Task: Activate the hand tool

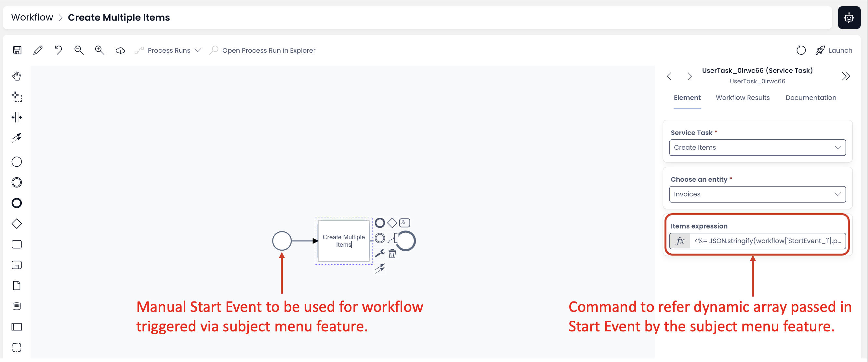Action: [x=17, y=76]
